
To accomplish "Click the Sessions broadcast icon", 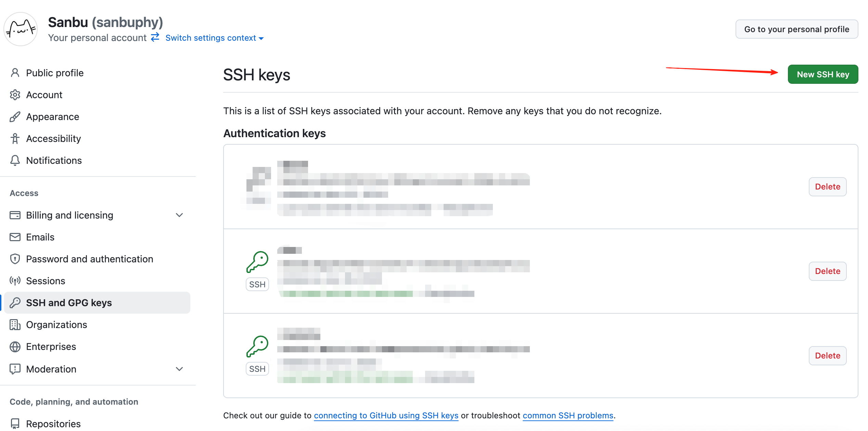I will point(15,281).
